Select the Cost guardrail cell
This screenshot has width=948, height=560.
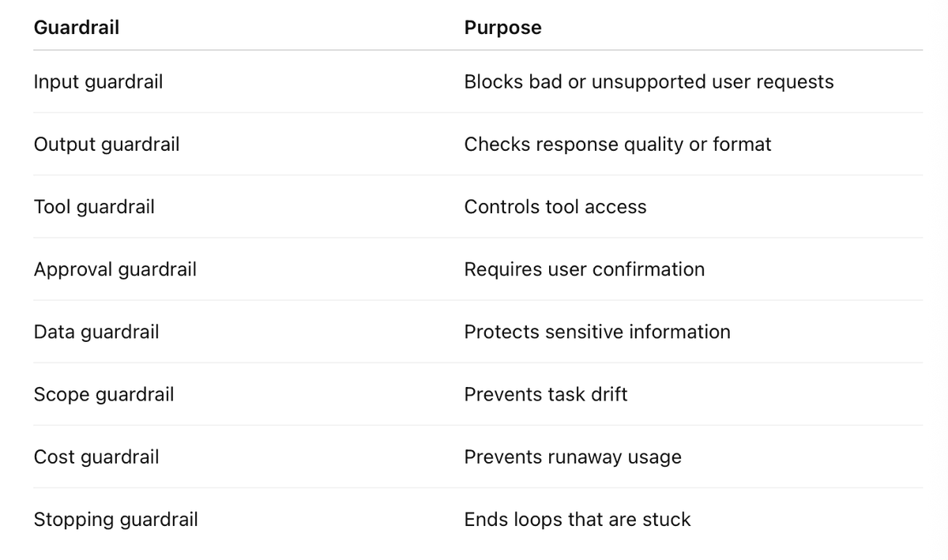click(x=96, y=457)
